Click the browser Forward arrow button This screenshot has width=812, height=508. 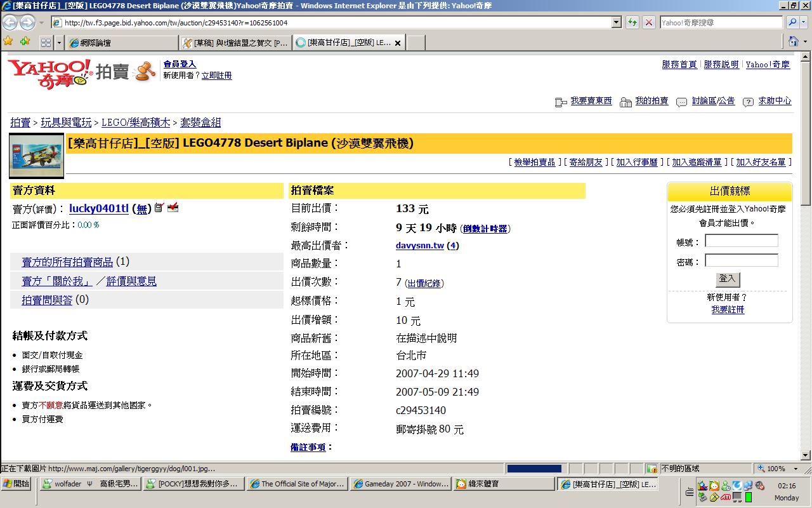click(27, 22)
